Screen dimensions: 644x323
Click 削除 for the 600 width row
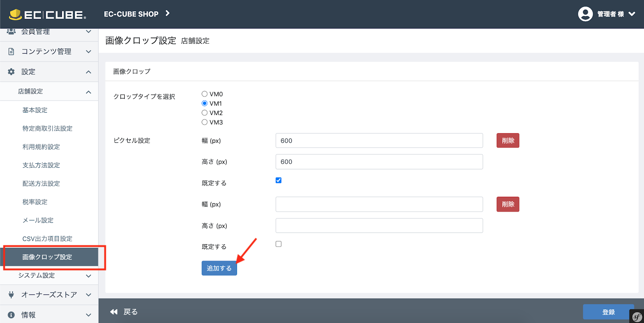[x=508, y=140]
